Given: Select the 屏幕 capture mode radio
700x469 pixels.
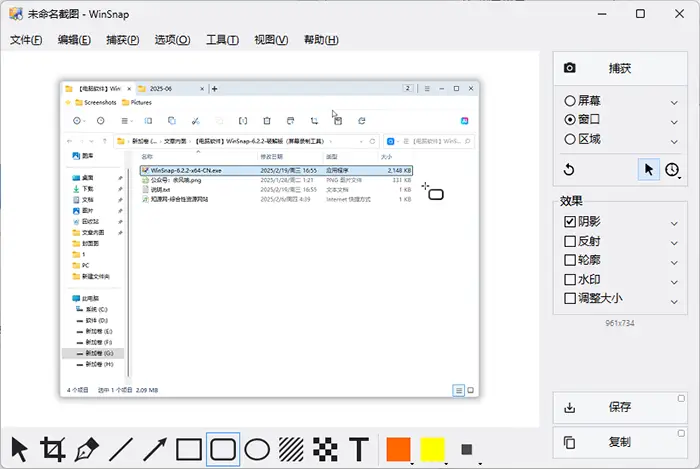Looking at the screenshot, I should tap(570, 101).
